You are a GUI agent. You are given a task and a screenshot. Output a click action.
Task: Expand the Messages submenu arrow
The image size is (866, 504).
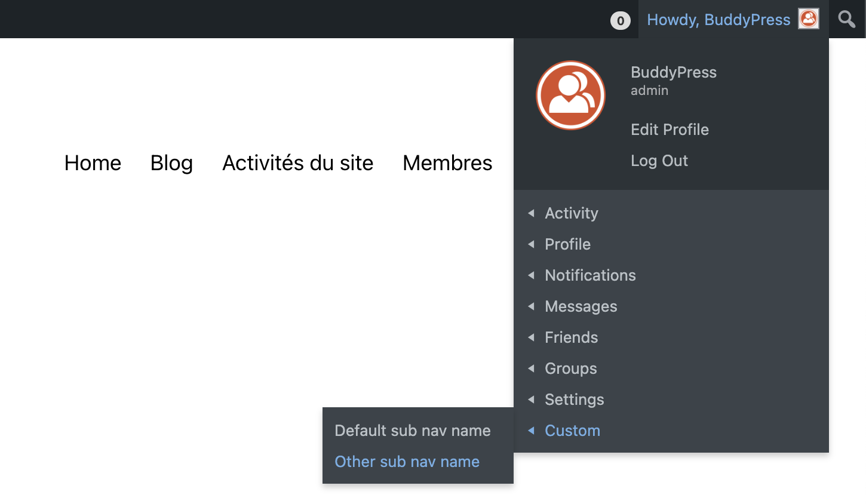531,306
